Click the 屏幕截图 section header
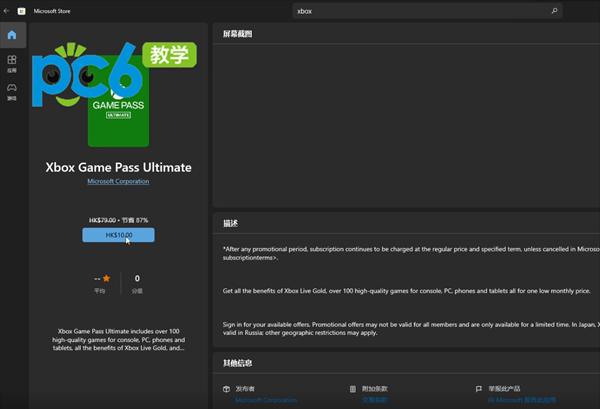600x409 pixels. tap(238, 34)
